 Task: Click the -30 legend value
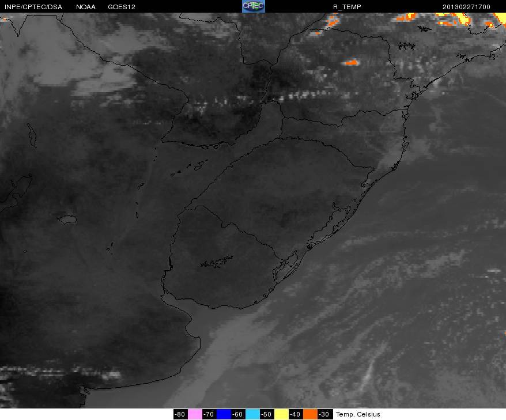[x=324, y=414]
